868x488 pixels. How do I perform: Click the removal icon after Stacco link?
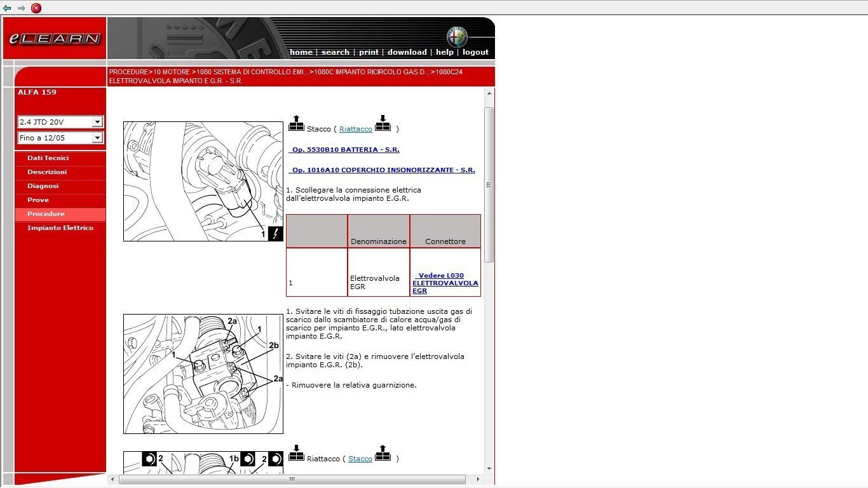(x=383, y=453)
